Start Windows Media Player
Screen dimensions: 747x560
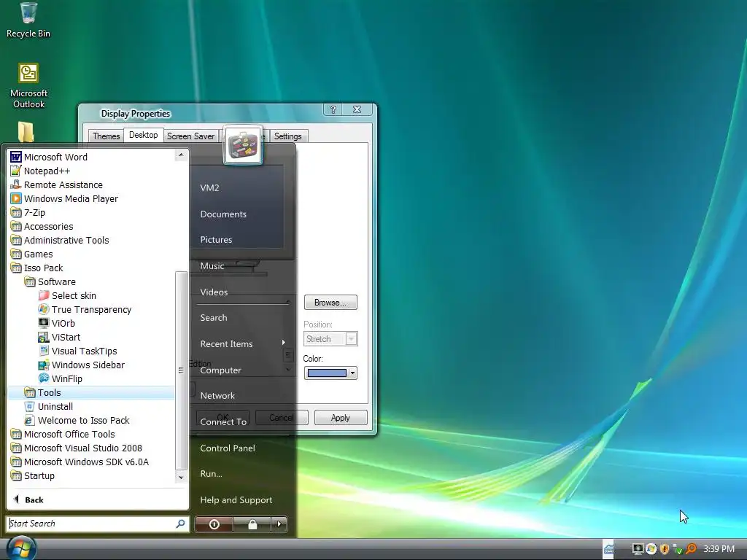pyautogui.click(x=64, y=198)
